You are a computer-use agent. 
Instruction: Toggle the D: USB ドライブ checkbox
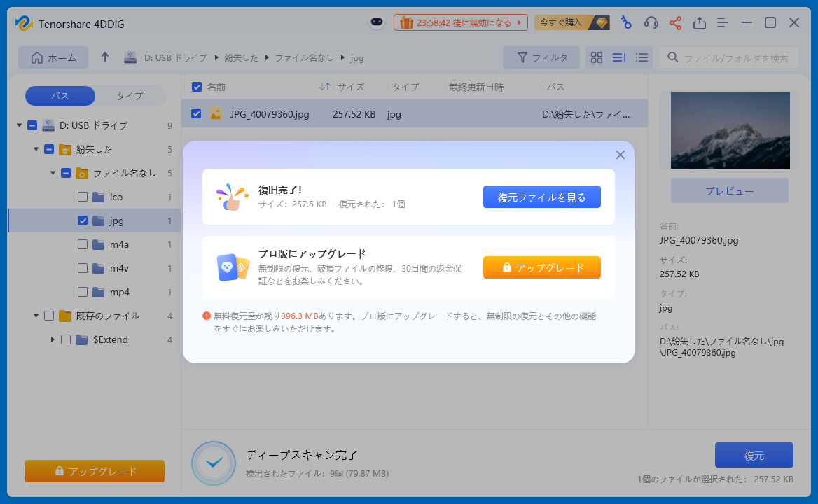pyautogui.click(x=32, y=125)
